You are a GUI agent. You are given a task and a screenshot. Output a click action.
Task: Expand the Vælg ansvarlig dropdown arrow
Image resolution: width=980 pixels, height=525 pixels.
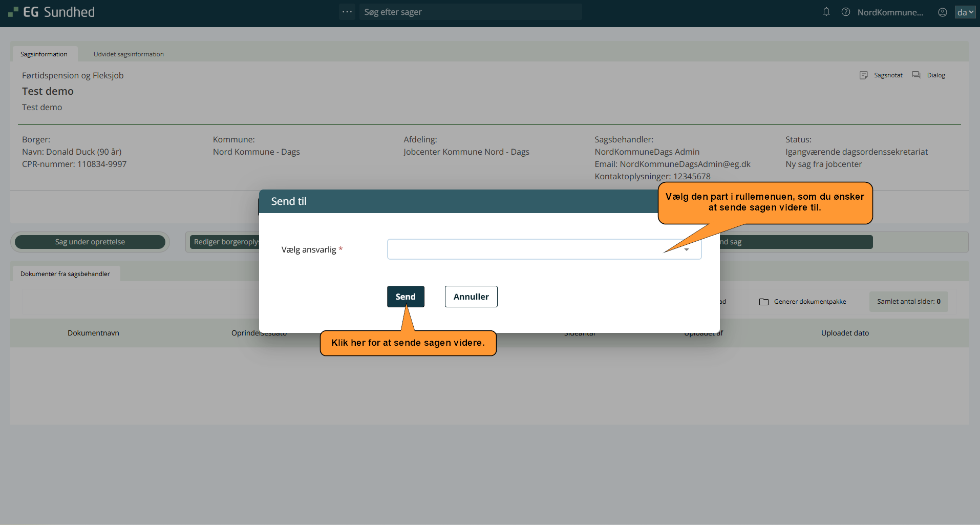[687, 249]
